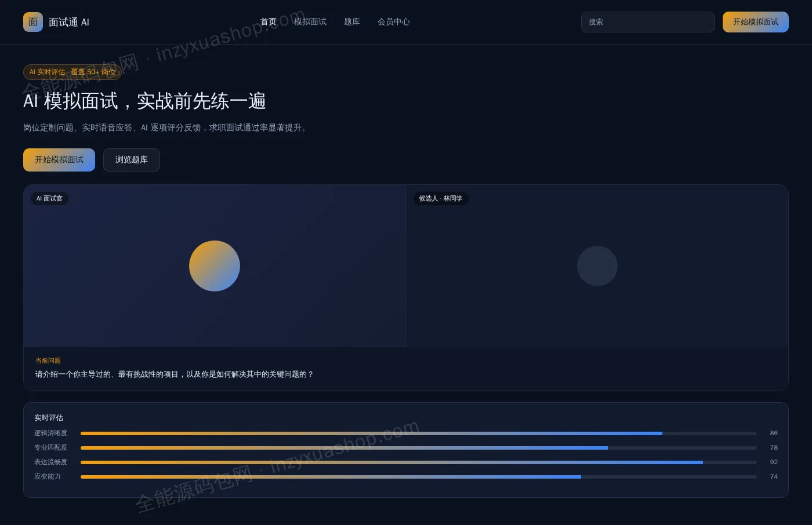Click the 面试通 AI brand name
812x525 pixels.
click(x=69, y=22)
